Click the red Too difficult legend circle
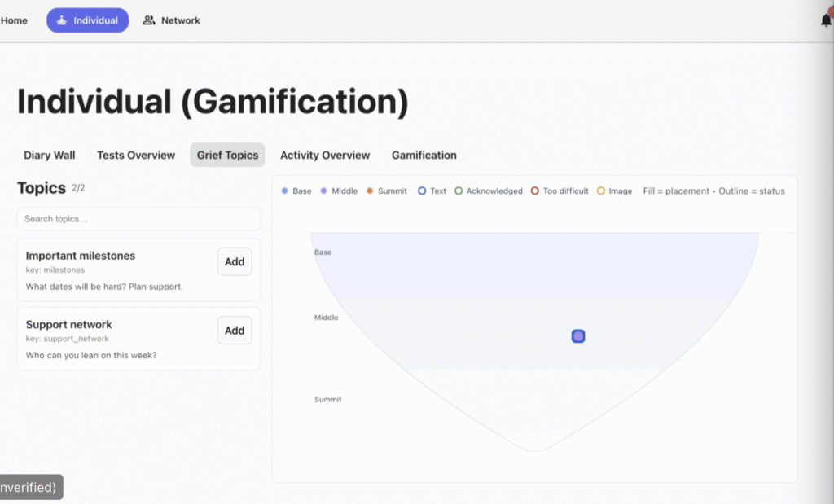This screenshot has height=504, width=834. (x=535, y=191)
